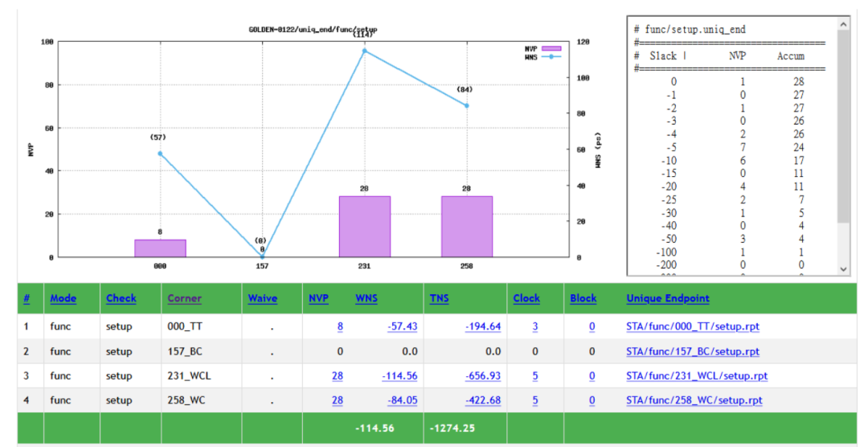Click the chart title GOLDEN-0122/uniq_end/func/setup
The width and height of the screenshot is (868, 447).
[x=313, y=30]
